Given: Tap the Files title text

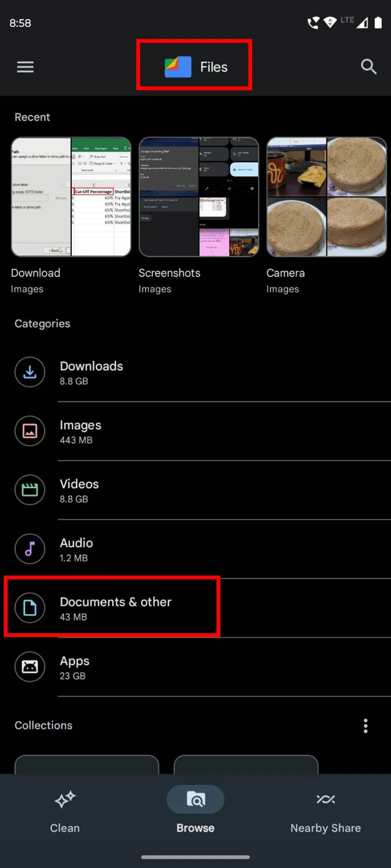Looking at the screenshot, I should click(x=214, y=67).
